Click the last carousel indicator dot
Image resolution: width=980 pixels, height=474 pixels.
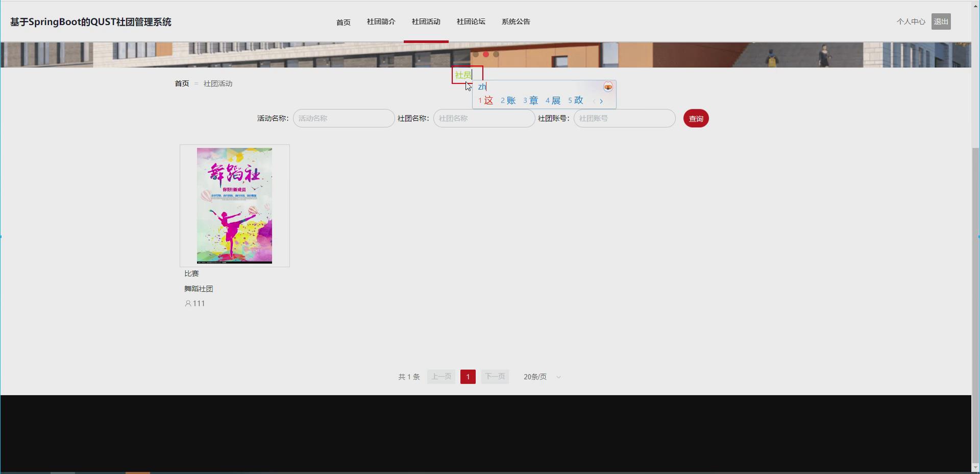(497, 54)
